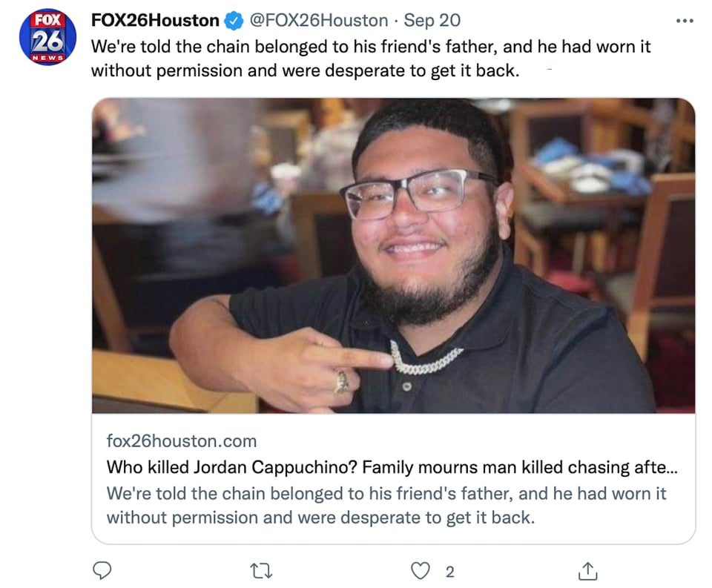The height and width of the screenshot is (588, 712).
Task: Click the chain necklace in the photo
Action: (423, 360)
